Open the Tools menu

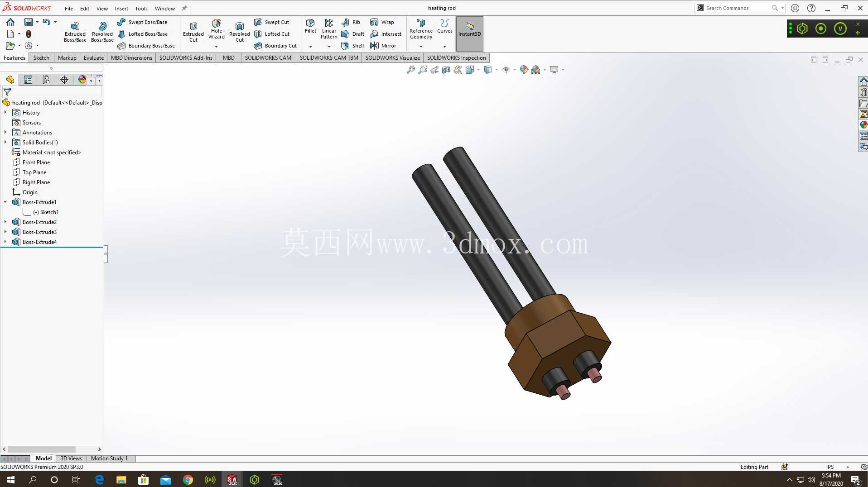click(x=141, y=8)
